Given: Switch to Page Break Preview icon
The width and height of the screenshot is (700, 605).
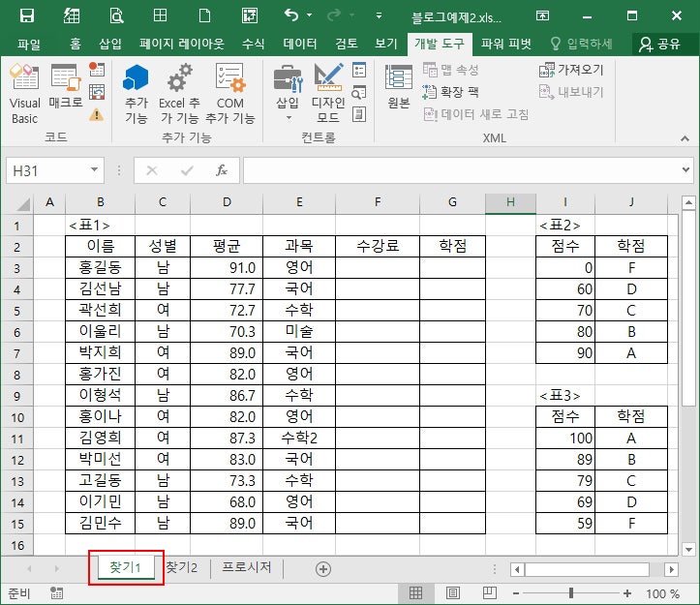Looking at the screenshot, I should click(490, 593).
